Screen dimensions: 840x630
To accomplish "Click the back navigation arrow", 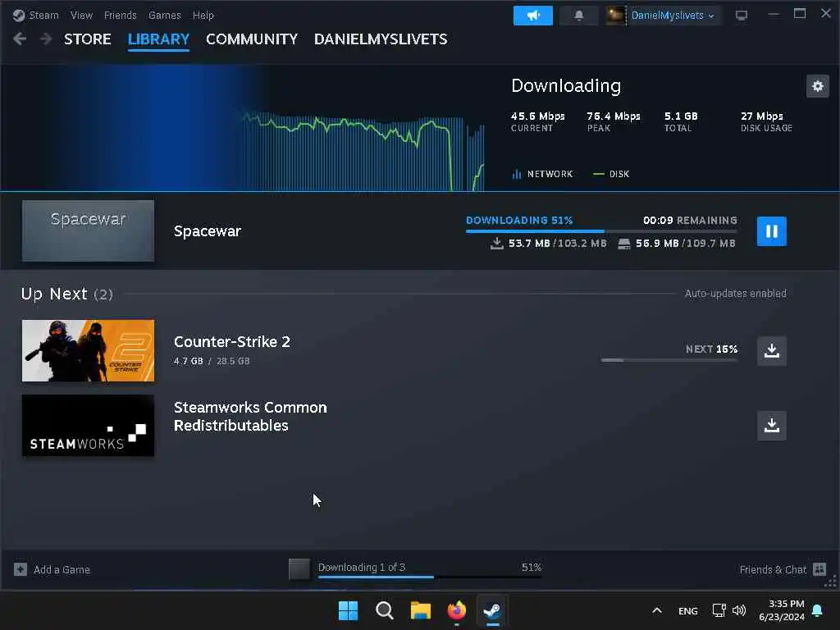I will click(20, 39).
